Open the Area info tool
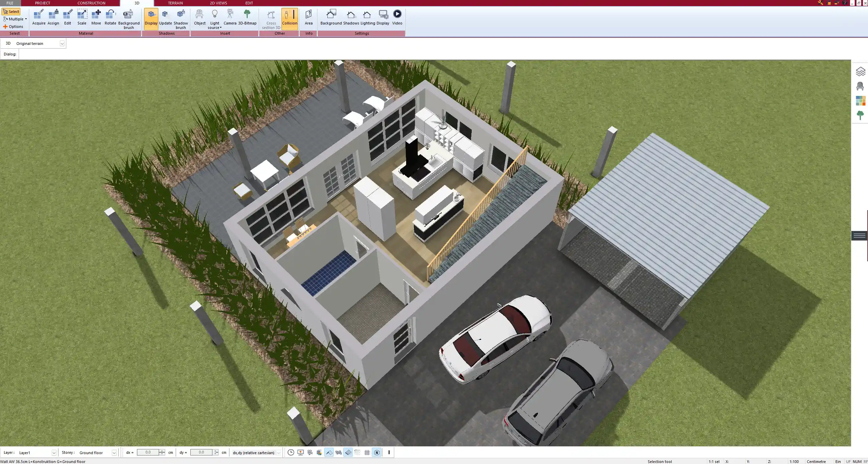The width and height of the screenshot is (868, 464). [309, 17]
